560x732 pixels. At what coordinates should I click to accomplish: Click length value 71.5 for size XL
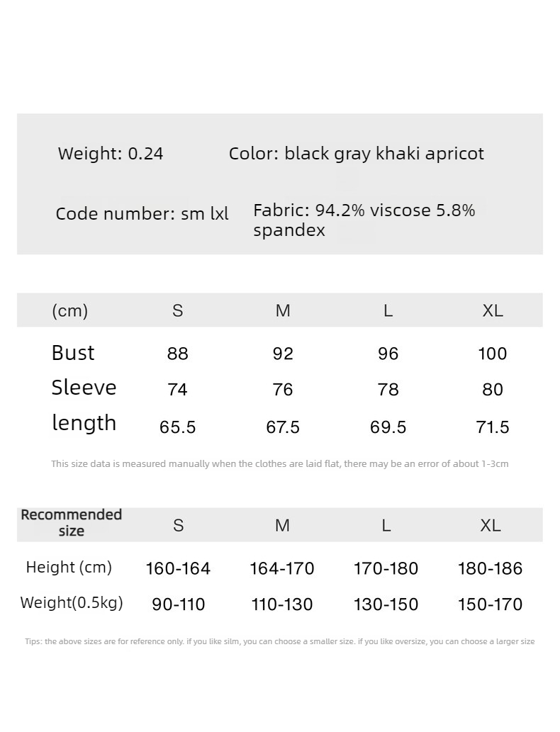[x=493, y=427]
